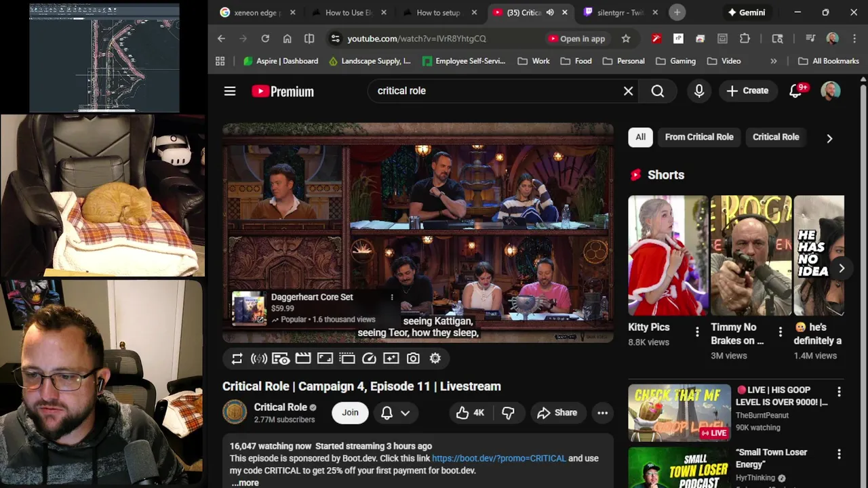Open the player toolbar settings gear
The image size is (868, 488).
(x=435, y=359)
